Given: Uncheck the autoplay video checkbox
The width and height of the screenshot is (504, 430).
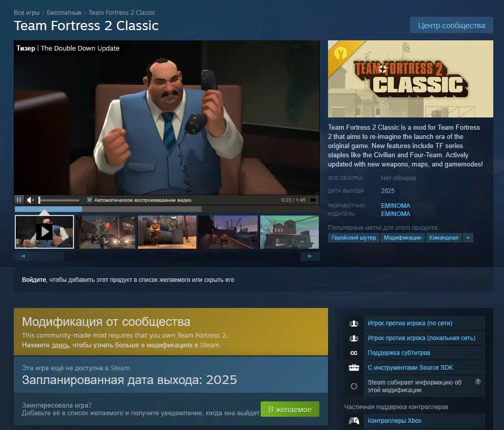Looking at the screenshot, I should 89,200.
